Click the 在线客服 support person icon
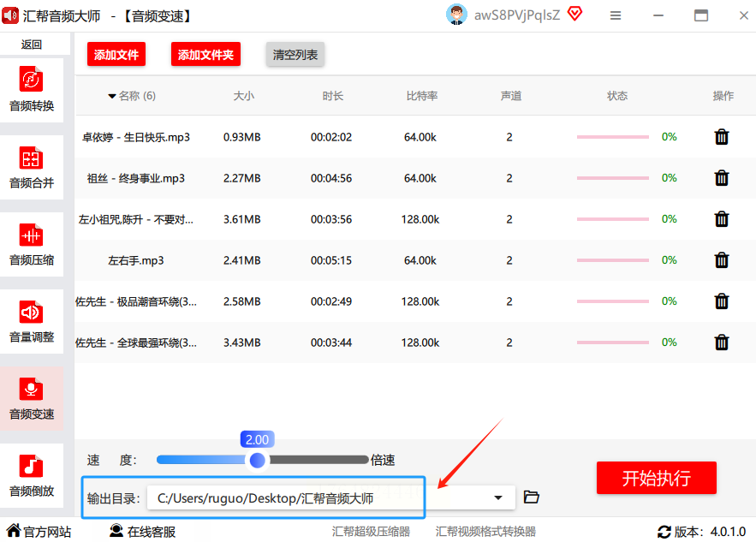The image size is (756, 542). point(116,530)
